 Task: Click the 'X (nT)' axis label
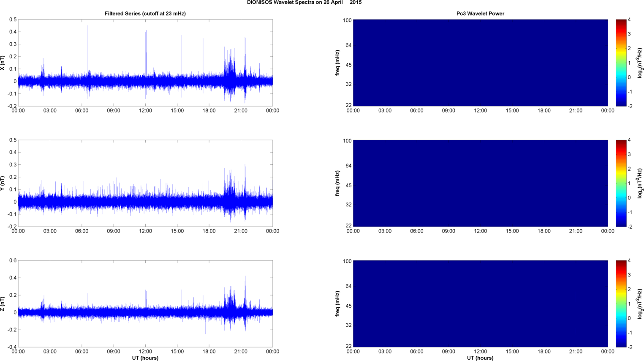(x=3, y=63)
